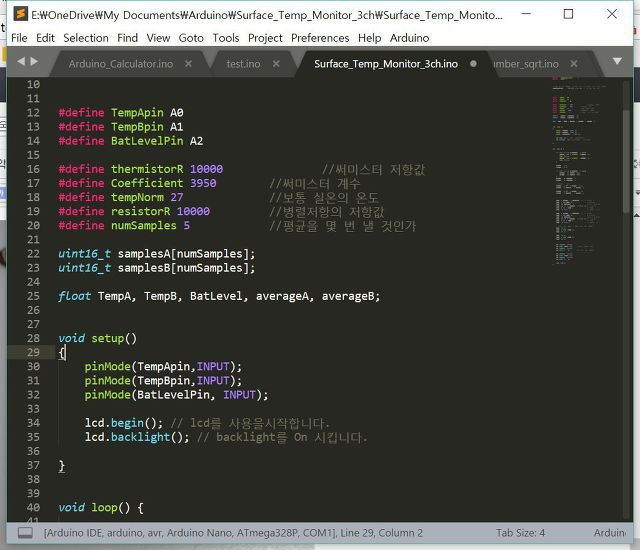Toggle the side bar status icon
The height and width of the screenshot is (550, 640).
click(25, 532)
